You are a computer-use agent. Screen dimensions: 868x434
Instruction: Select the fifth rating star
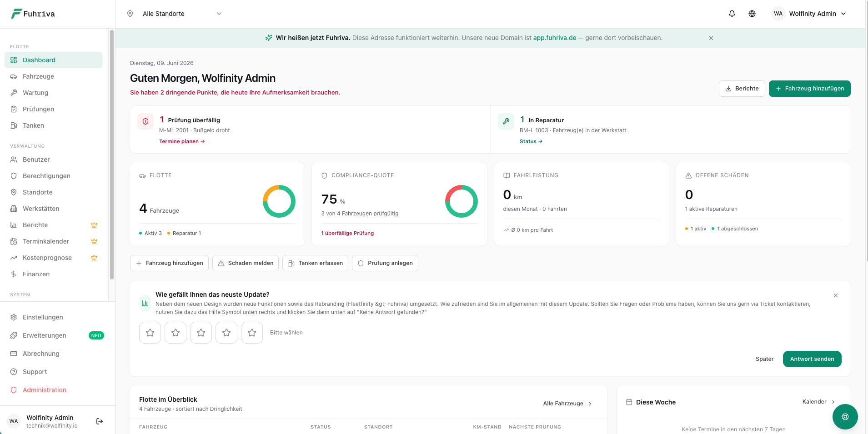[252, 333]
